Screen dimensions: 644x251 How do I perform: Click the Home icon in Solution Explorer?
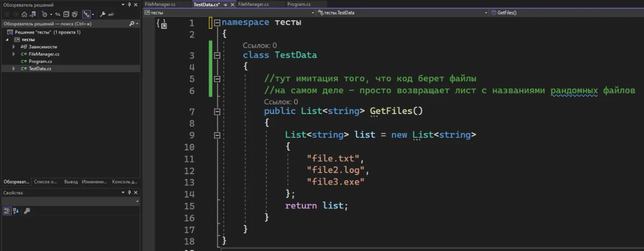(x=24, y=14)
